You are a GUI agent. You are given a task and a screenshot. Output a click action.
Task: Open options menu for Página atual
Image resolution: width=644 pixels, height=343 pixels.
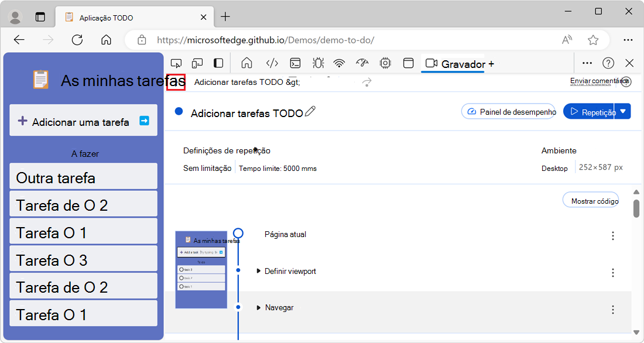[613, 235]
